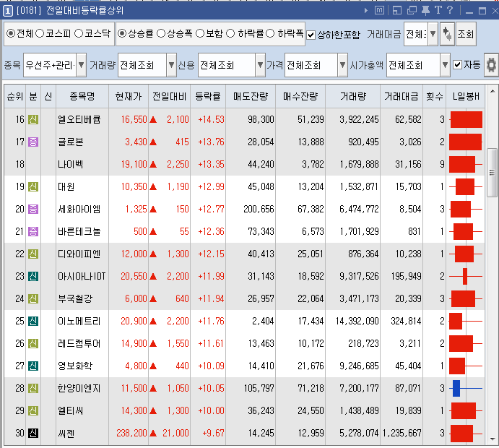Viewport: 499px width, 448px height.
Task: Toggle the 상하한포함 checkbox
Action: coord(311,35)
